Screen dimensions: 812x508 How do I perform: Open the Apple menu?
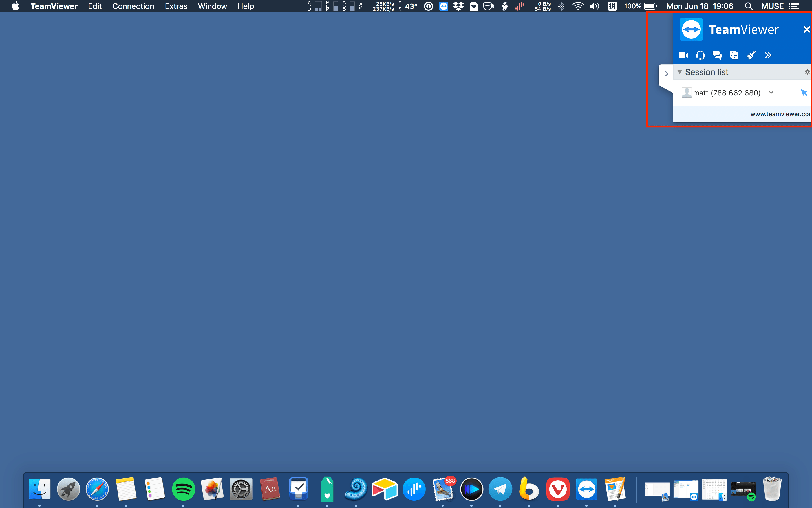[16, 6]
